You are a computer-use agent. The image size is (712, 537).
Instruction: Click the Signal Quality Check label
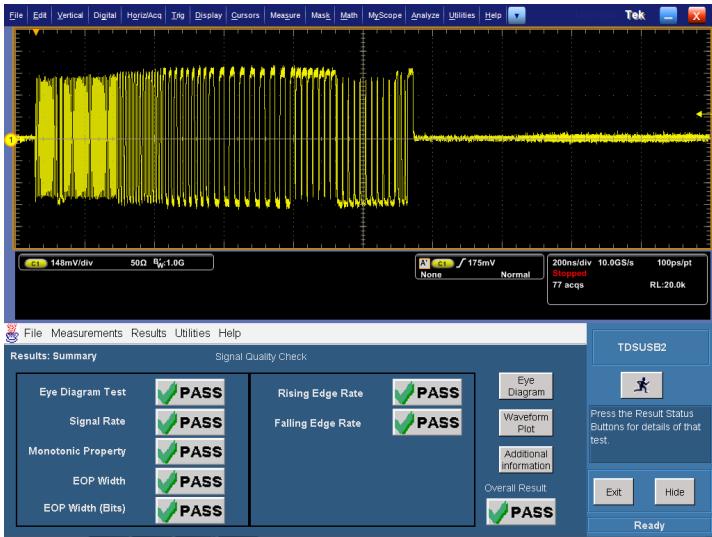(261, 357)
